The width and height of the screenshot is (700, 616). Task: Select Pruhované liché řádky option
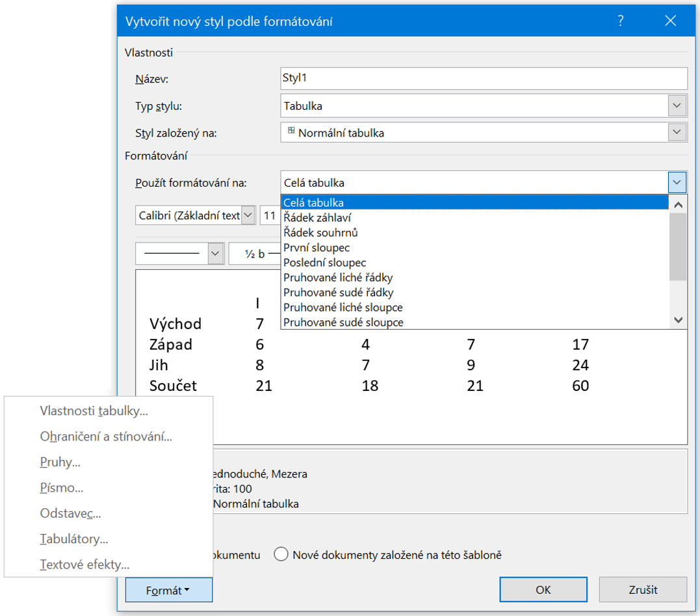pyautogui.click(x=338, y=278)
